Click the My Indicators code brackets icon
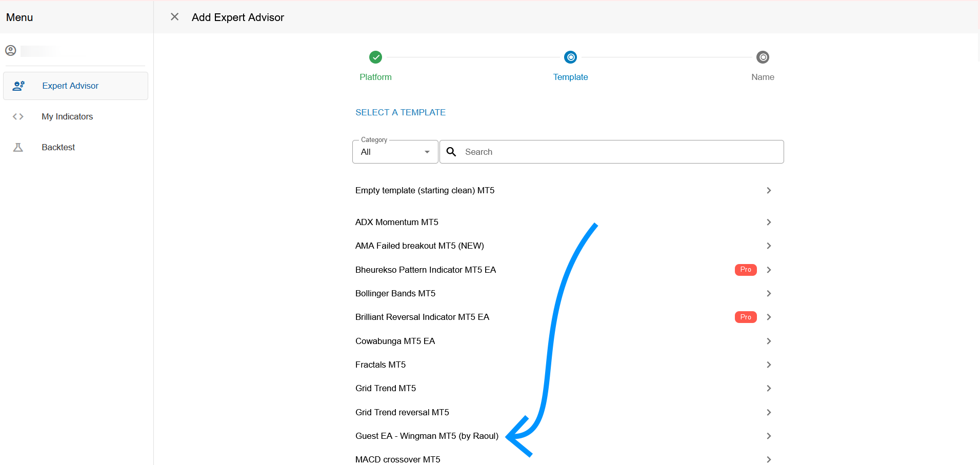Image resolution: width=980 pixels, height=465 pixels. click(x=18, y=116)
